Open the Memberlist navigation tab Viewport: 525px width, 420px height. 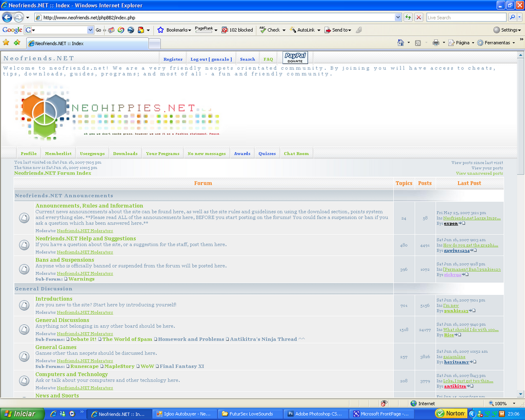[x=58, y=153]
